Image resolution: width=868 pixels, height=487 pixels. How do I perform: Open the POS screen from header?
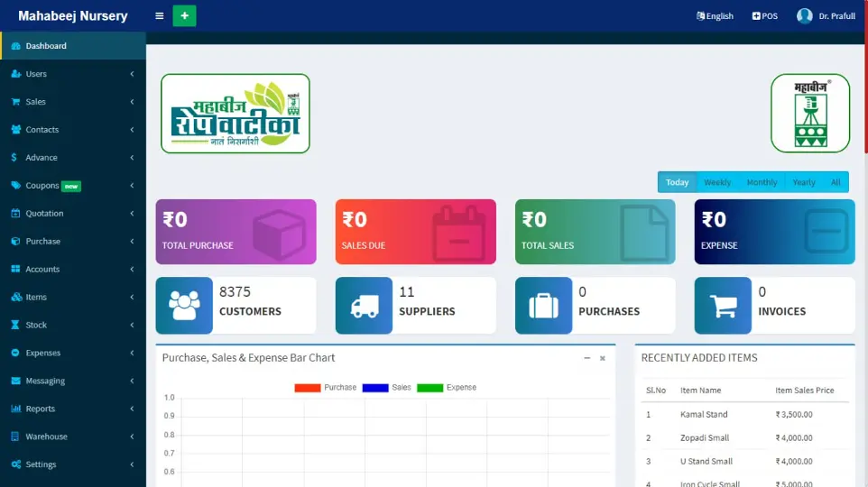[764, 16]
